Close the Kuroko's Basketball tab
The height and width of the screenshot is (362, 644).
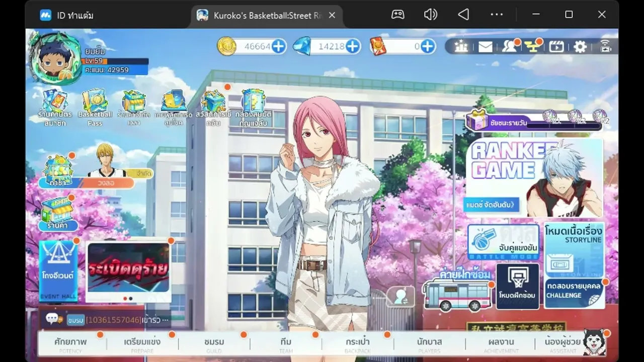332,16
